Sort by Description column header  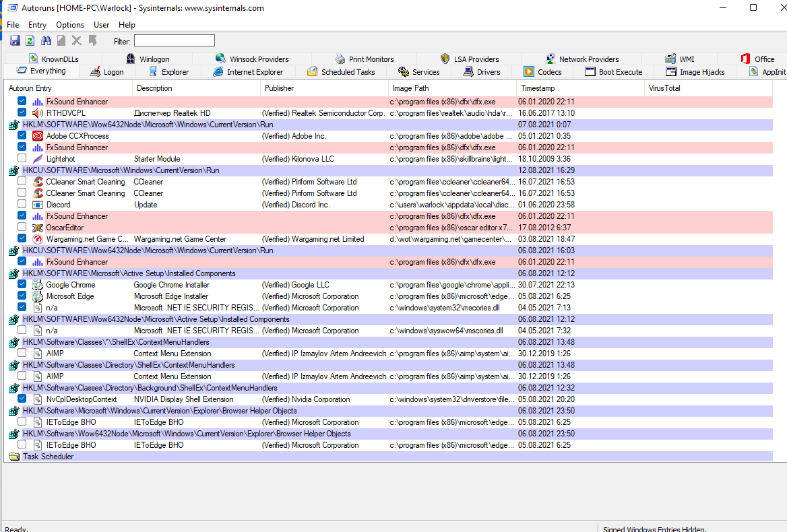pos(196,88)
